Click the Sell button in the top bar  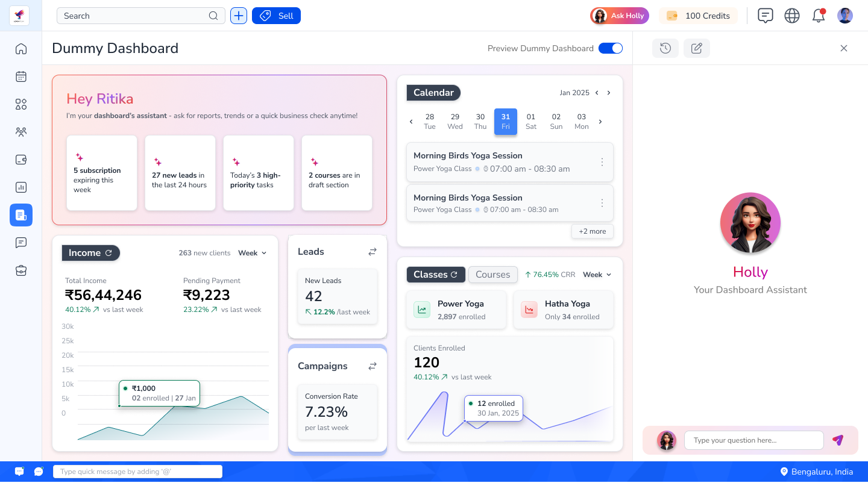pos(276,15)
